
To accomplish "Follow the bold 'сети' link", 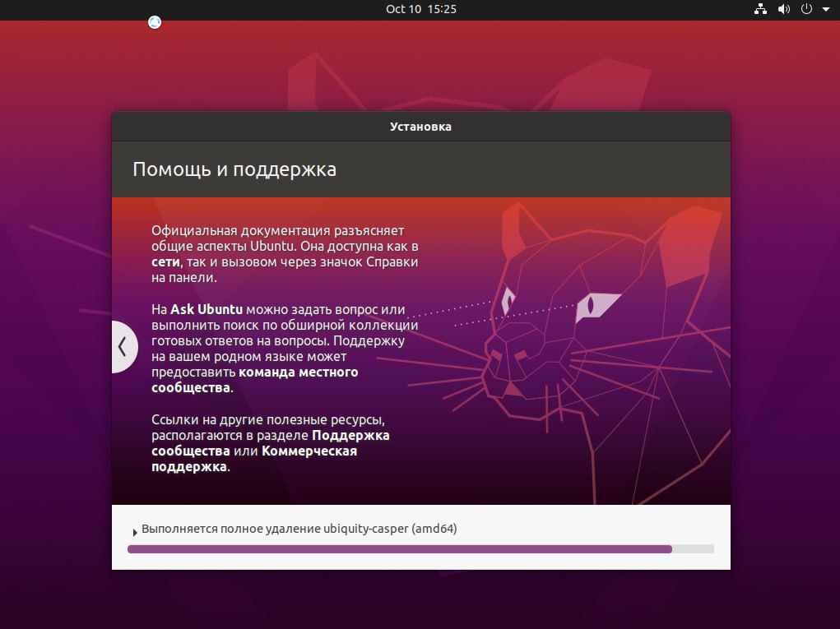I will click(165, 262).
